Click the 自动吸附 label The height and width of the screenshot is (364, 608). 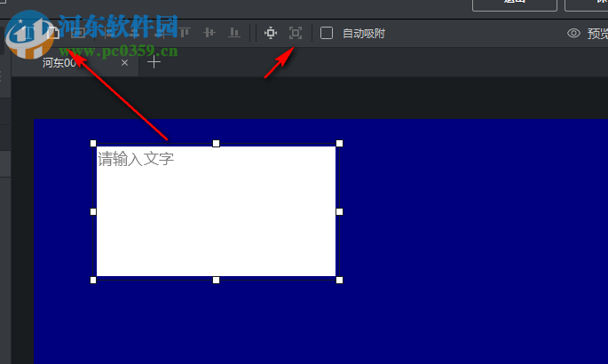364,34
